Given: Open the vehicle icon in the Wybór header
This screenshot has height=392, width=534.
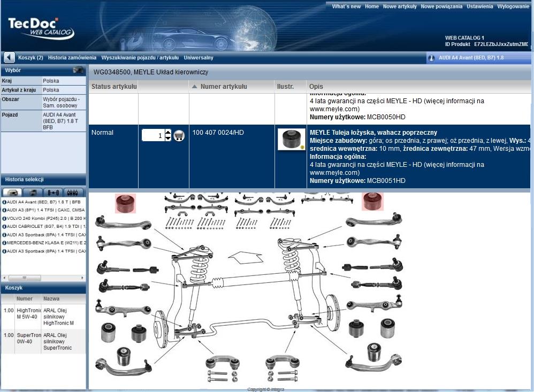Looking at the screenshot, I should pos(78,70).
